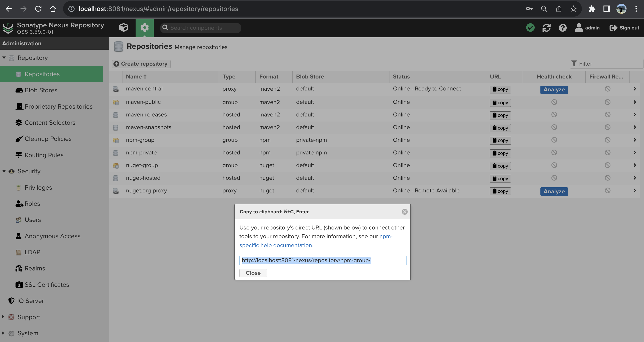Open Blob Stores in sidebar

pyautogui.click(x=41, y=90)
